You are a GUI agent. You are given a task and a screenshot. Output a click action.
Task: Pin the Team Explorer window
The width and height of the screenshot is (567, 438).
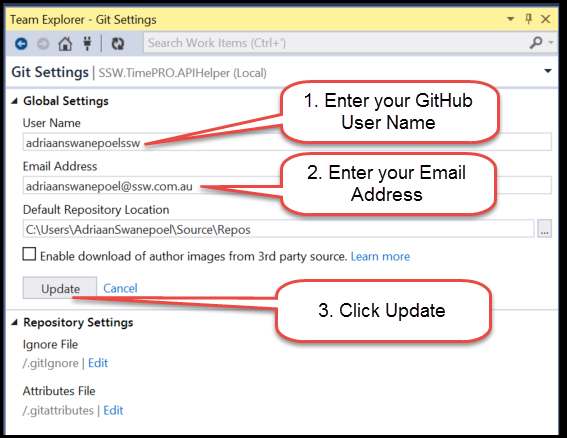coord(529,19)
